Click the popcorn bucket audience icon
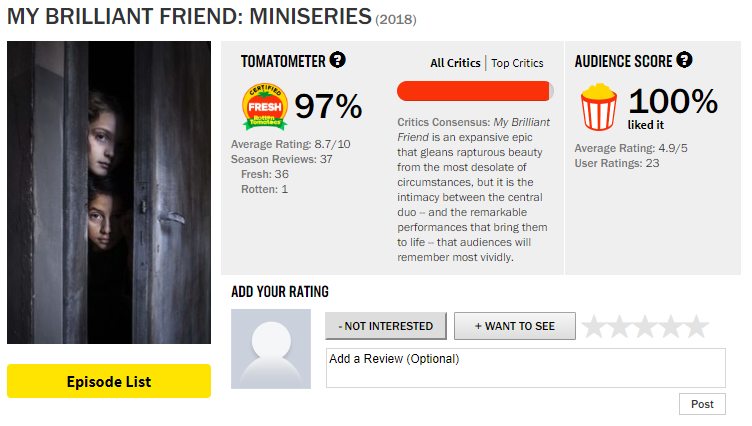The image size is (752, 426). [599, 107]
